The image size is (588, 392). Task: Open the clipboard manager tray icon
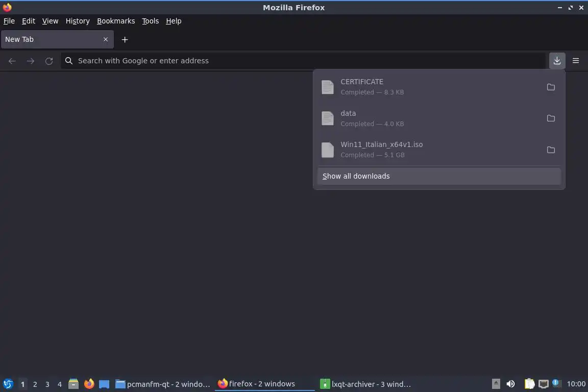(529, 384)
